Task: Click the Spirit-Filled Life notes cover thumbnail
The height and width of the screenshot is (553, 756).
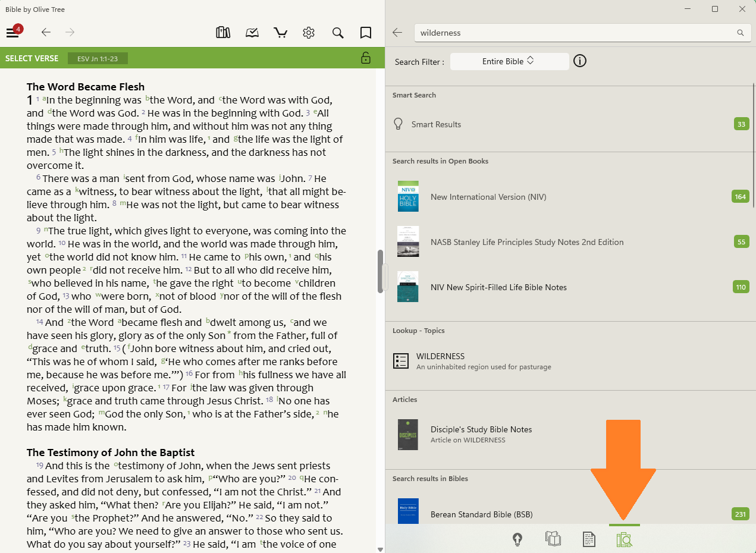Action: coord(408,287)
